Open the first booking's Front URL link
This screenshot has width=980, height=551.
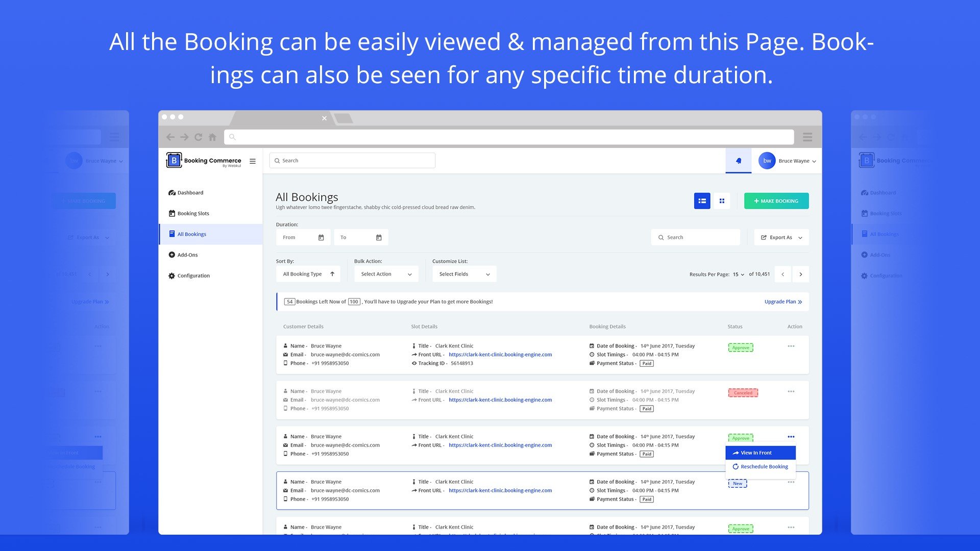click(500, 355)
